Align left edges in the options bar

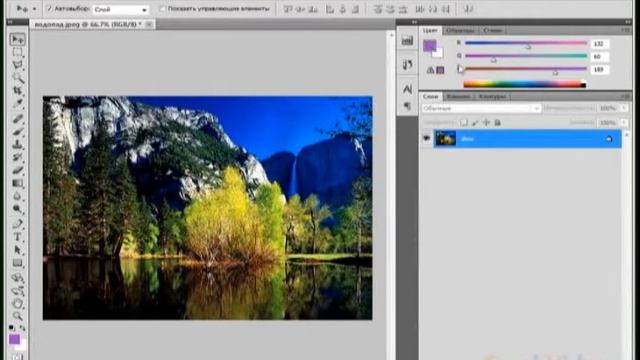(330, 9)
